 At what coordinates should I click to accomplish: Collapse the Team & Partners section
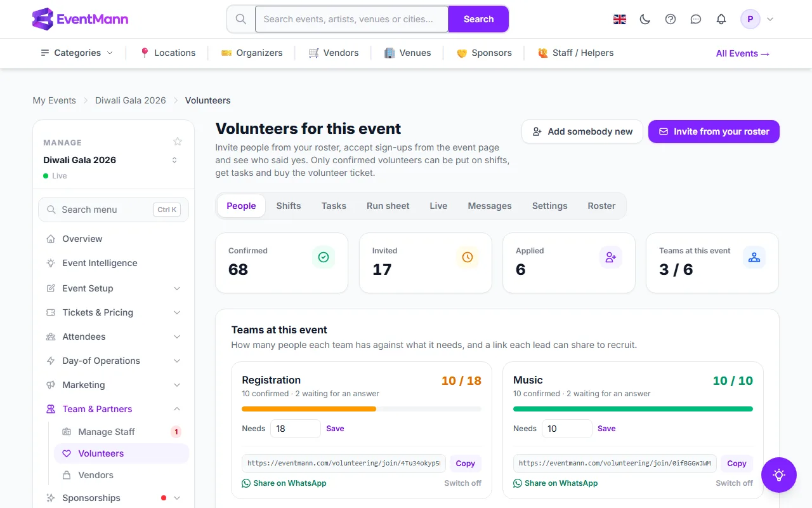[177, 409]
